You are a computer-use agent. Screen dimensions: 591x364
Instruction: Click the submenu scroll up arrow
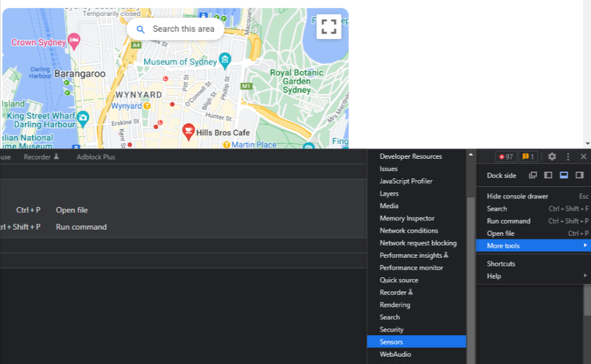click(x=471, y=155)
